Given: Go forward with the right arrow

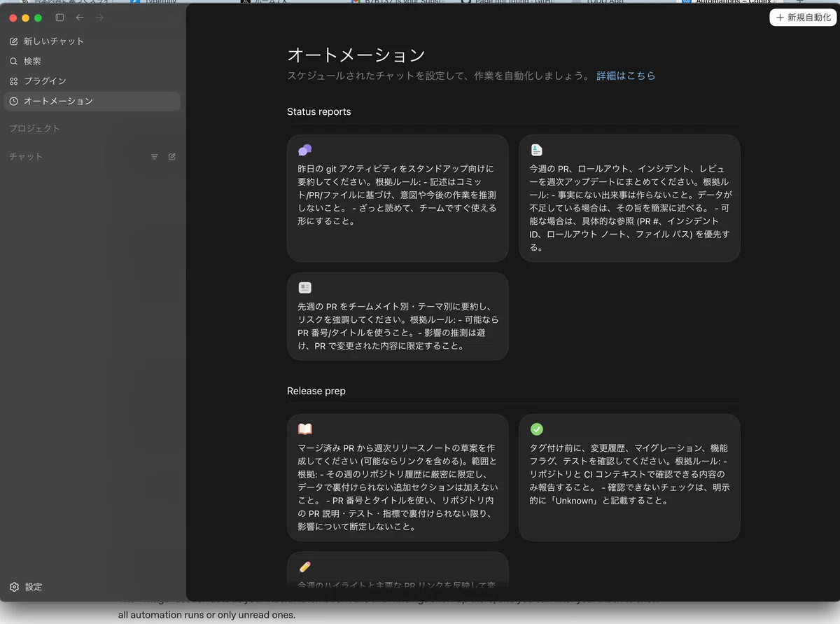Looking at the screenshot, I should point(99,18).
